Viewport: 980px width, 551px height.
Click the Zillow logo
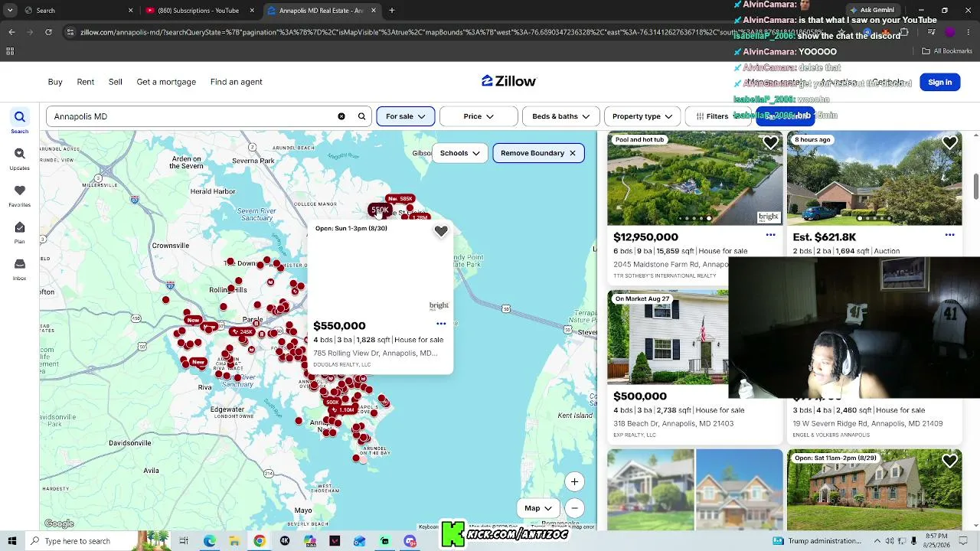(x=509, y=81)
